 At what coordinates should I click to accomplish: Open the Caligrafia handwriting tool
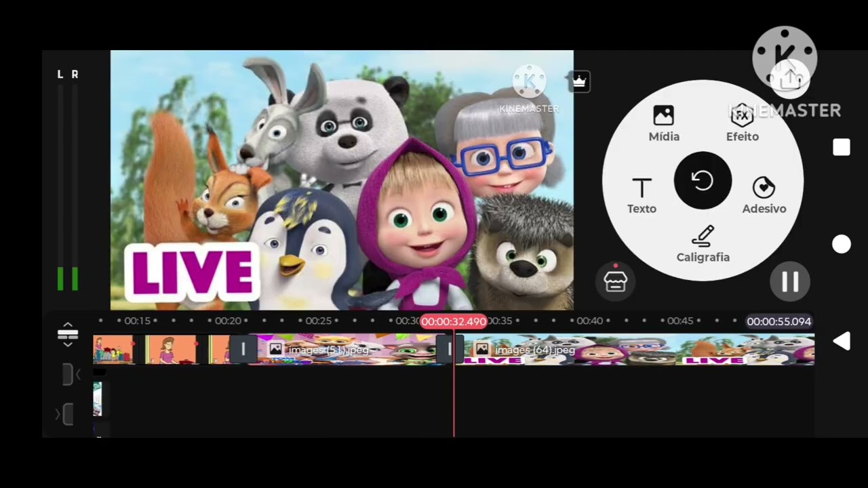[703, 244]
